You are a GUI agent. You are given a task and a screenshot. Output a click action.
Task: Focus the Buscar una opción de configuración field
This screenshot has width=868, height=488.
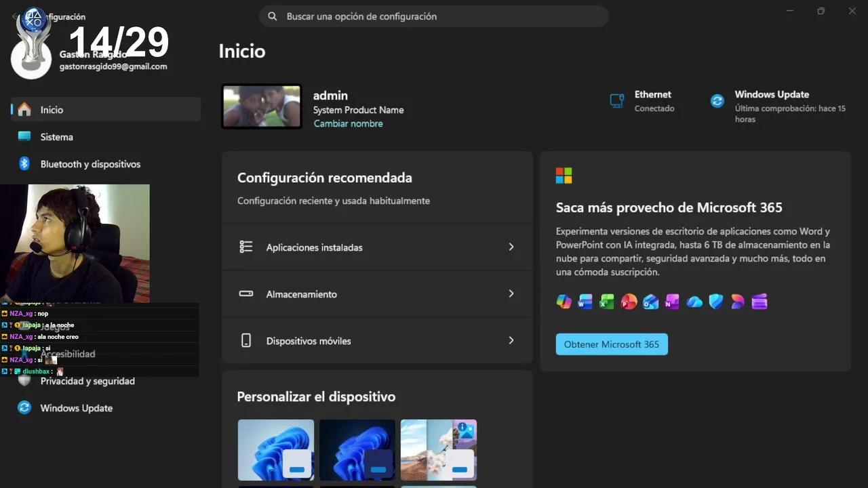(434, 16)
